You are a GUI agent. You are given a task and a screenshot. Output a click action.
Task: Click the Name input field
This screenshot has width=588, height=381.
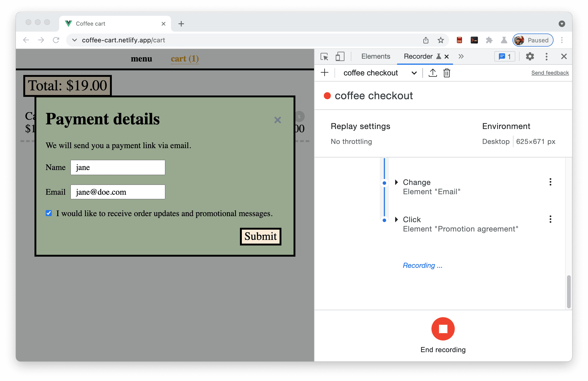coord(118,167)
